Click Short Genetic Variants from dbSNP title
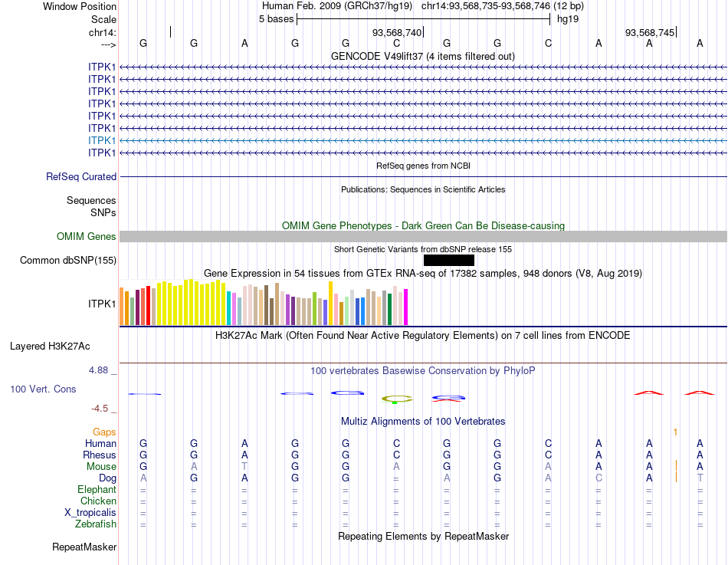 [x=423, y=249]
